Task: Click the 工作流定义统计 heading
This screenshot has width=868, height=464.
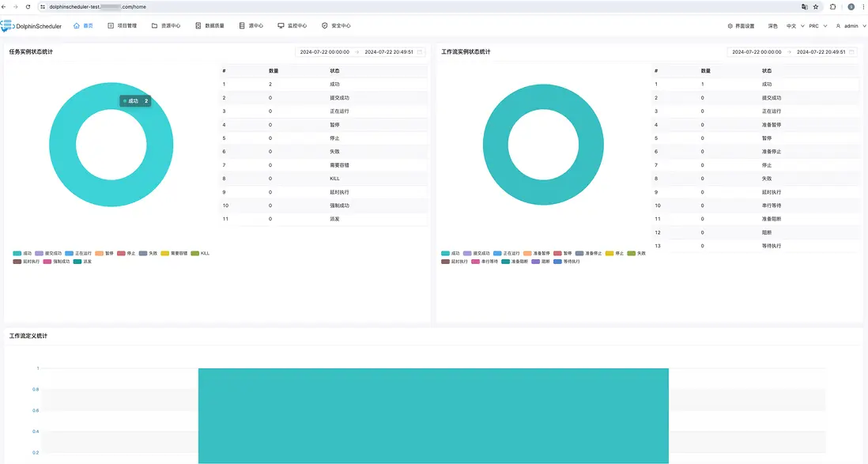Action: [28, 336]
